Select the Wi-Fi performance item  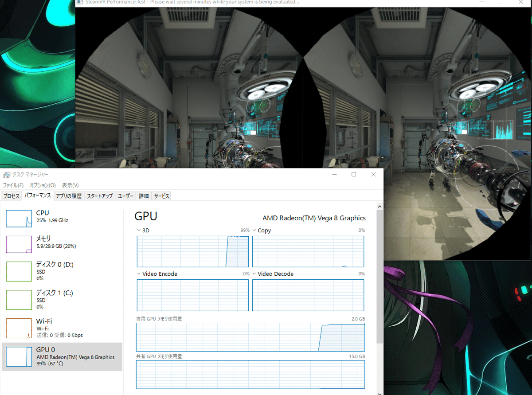[62, 328]
